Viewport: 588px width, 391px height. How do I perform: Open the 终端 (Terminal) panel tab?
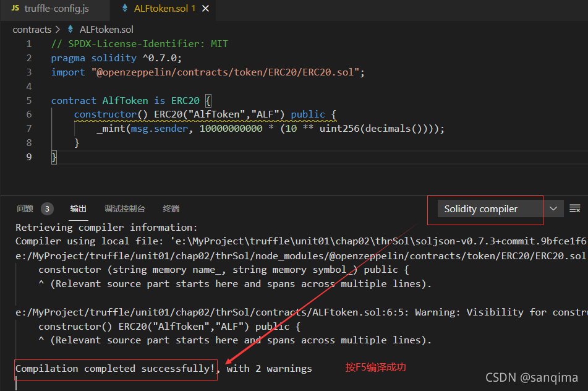(x=171, y=208)
